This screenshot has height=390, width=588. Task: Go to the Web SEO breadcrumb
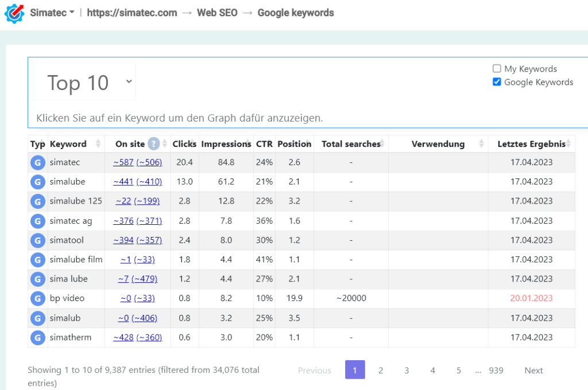(217, 13)
